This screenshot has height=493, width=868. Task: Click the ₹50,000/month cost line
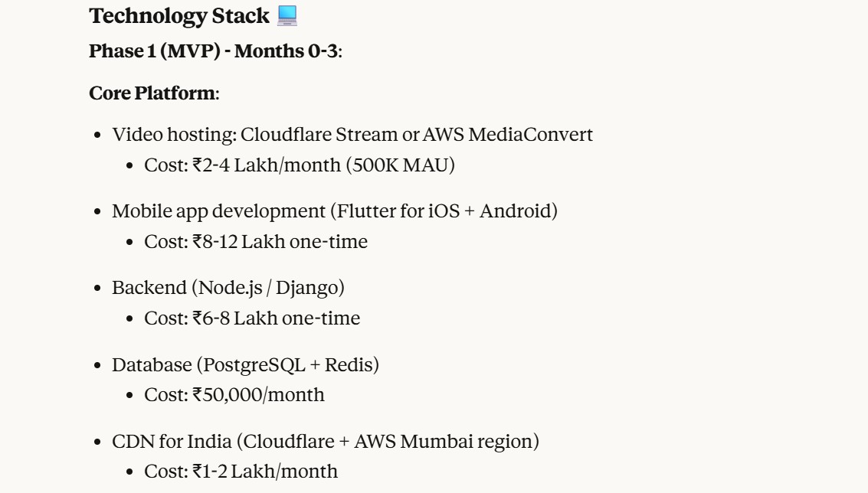[x=234, y=395]
